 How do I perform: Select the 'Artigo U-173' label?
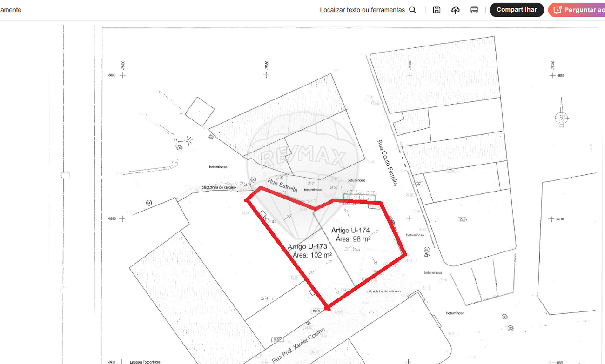click(307, 247)
